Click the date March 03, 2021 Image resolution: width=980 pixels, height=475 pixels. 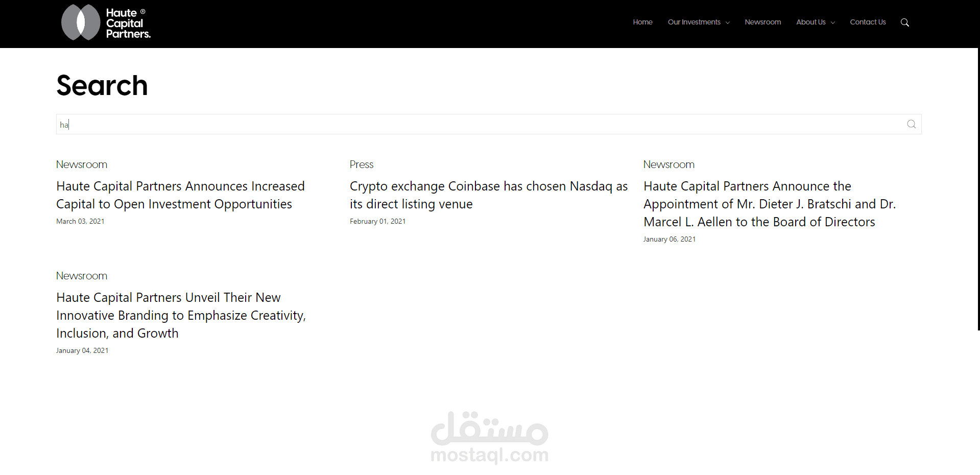[80, 221]
